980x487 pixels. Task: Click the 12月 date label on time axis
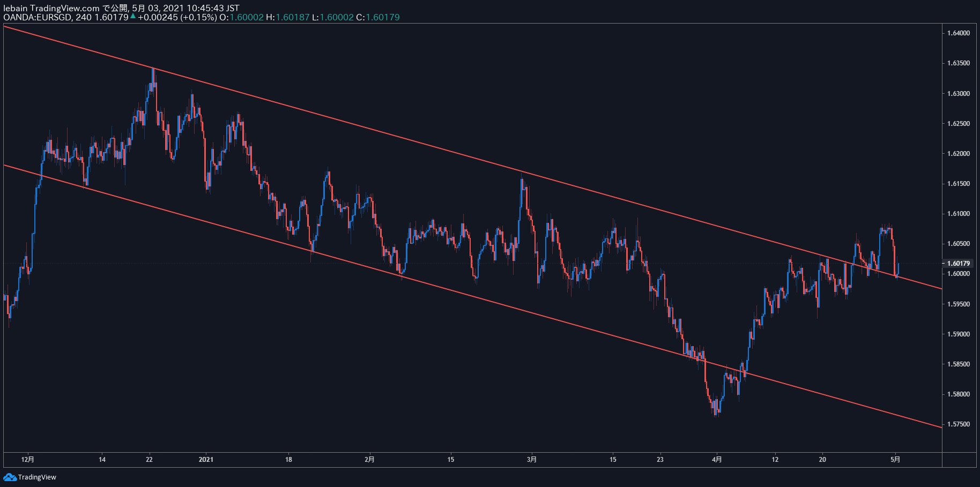pyautogui.click(x=28, y=460)
